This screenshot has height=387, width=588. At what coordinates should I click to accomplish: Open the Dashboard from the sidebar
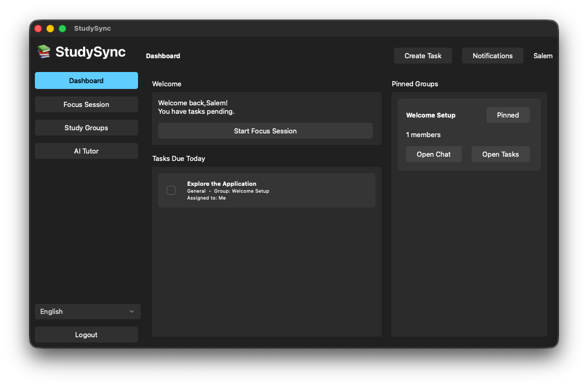pos(86,80)
